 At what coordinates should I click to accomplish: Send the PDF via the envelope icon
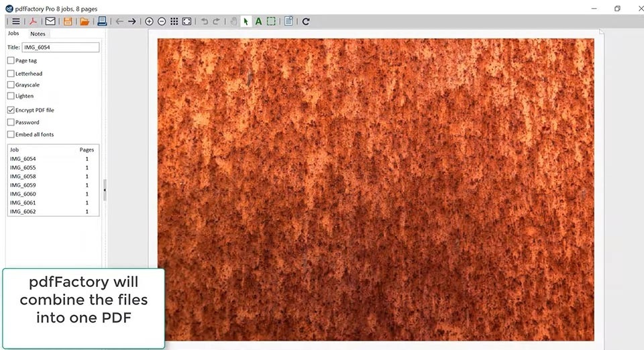(50, 21)
